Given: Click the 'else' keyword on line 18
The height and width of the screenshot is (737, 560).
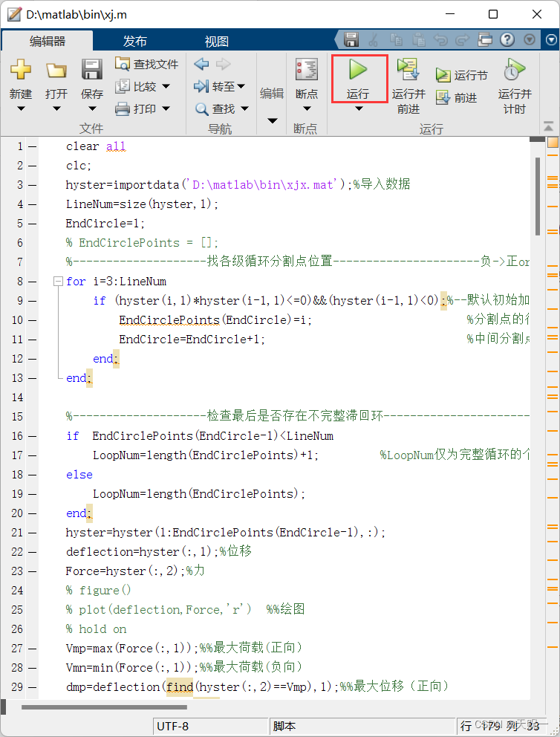Looking at the screenshot, I should [x=79, y=475].
